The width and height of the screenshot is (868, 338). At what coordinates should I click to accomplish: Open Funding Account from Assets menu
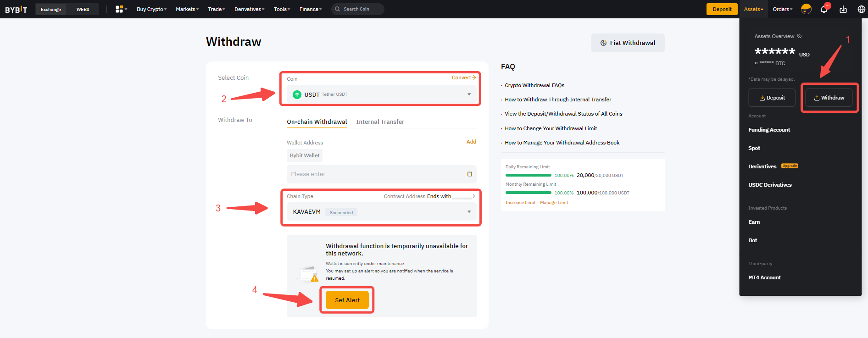tap(769, 130)
